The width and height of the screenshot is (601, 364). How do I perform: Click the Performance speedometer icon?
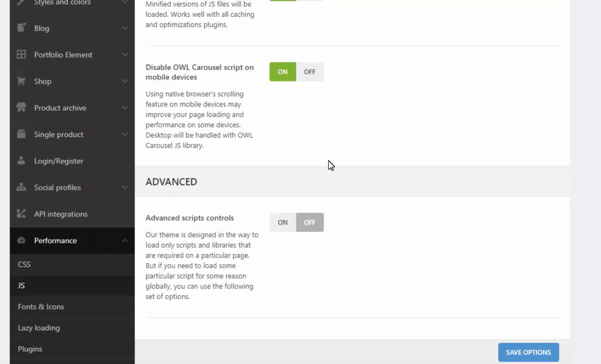22,241
